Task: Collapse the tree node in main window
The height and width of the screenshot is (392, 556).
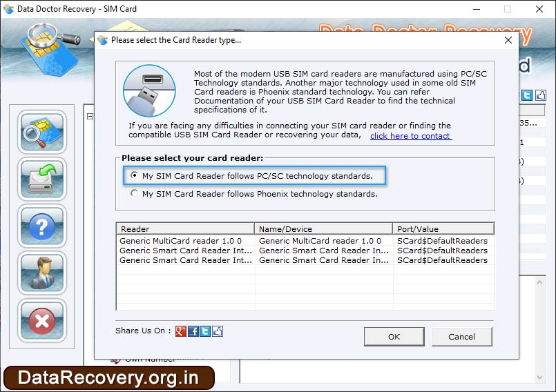Action: pos(90,116)
